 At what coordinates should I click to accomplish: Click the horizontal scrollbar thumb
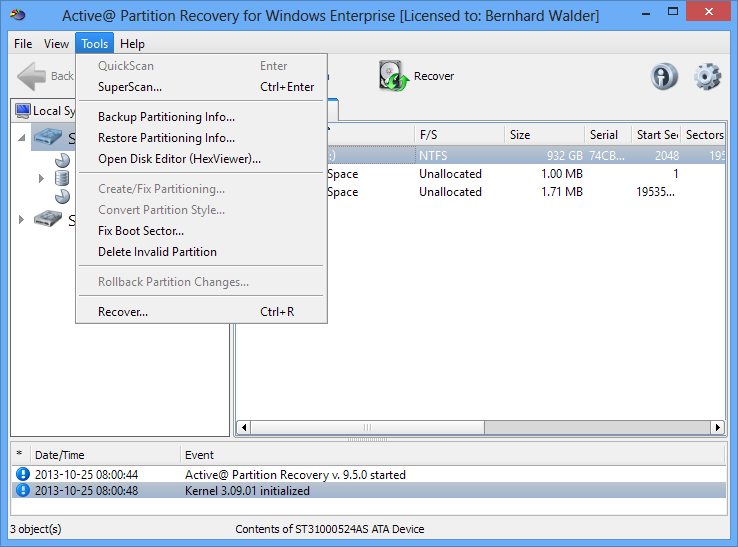click(x=368, y=427)
